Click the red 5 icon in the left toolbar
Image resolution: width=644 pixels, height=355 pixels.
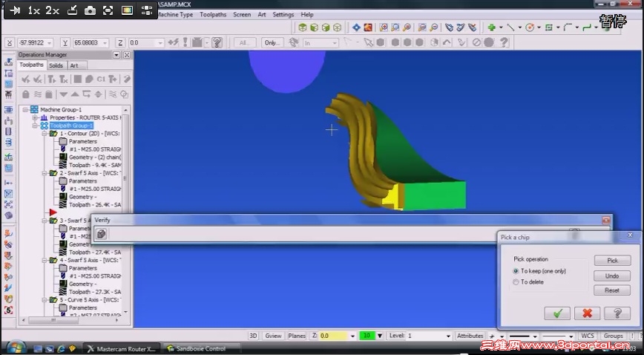pyautogui.click(x=9, y=310)
